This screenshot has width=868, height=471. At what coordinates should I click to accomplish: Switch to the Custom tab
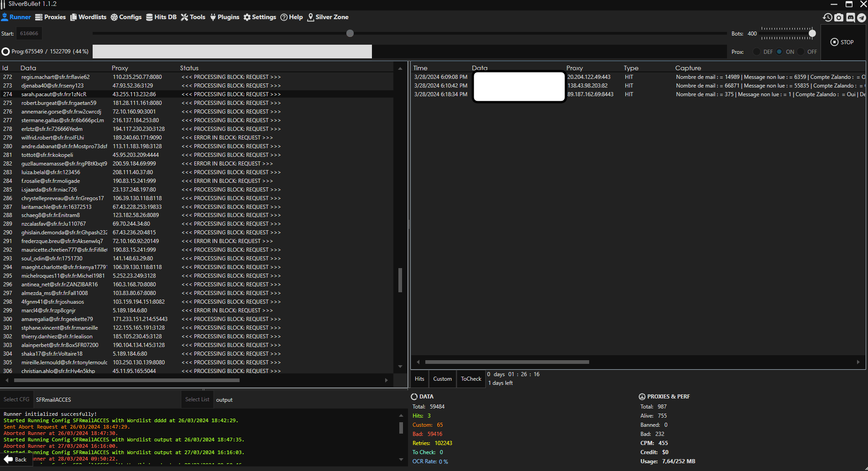click(442, 379)
